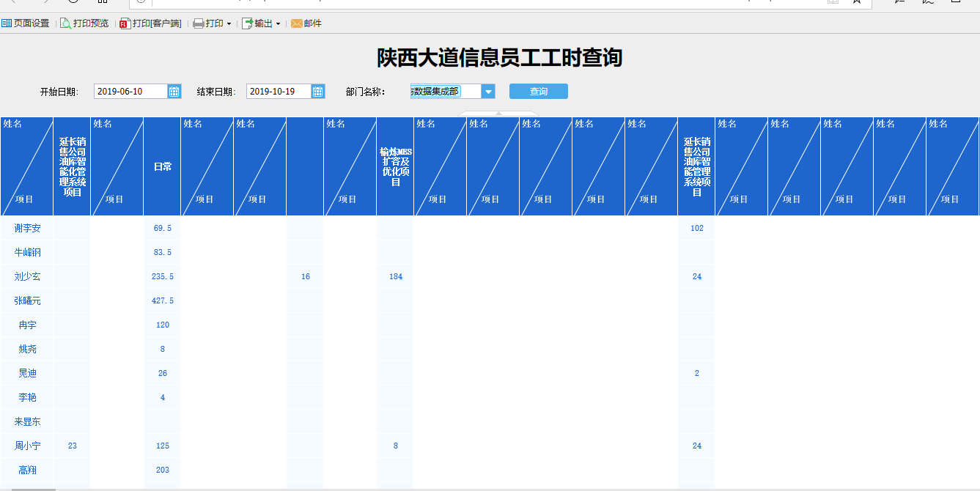Image resolution: width=980 pixels, height=491 pixels.
Task: Open the 页面设置 page setup icon
Action: point(7,23)
